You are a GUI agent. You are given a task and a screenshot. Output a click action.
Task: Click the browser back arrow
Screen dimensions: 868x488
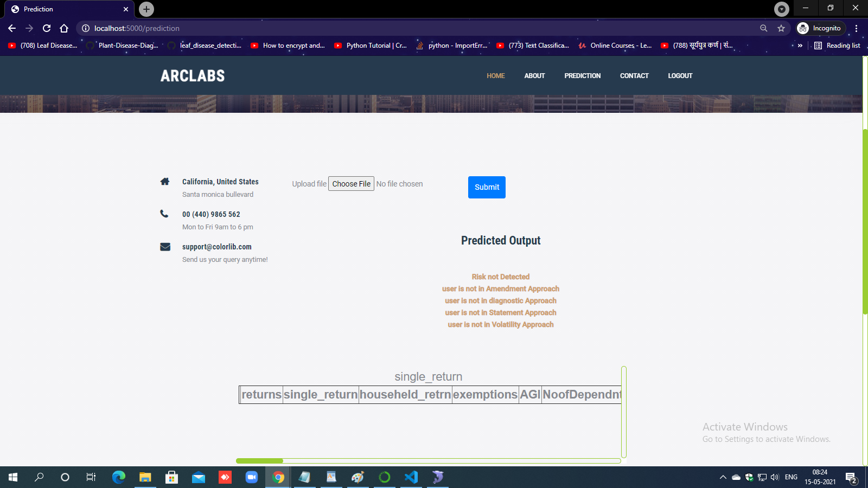[12, 28]
